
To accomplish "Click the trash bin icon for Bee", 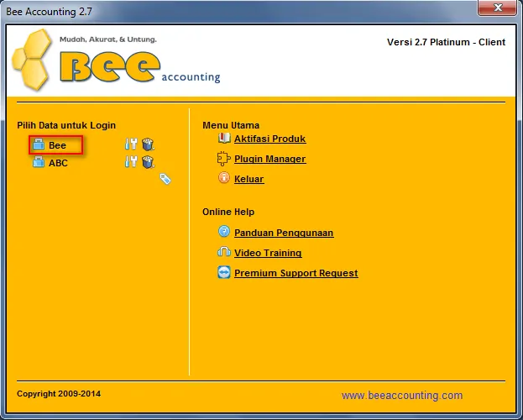I will (148, 144).
